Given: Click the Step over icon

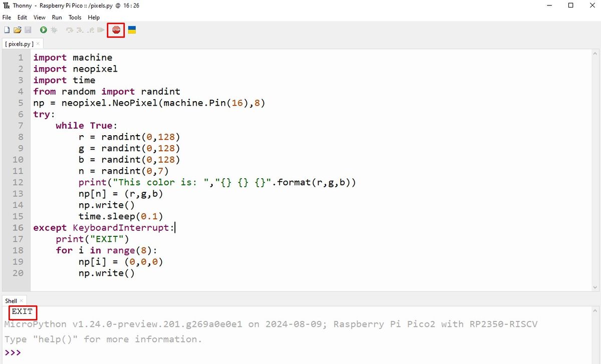Looking at the screenshot, I should (69, 30).
